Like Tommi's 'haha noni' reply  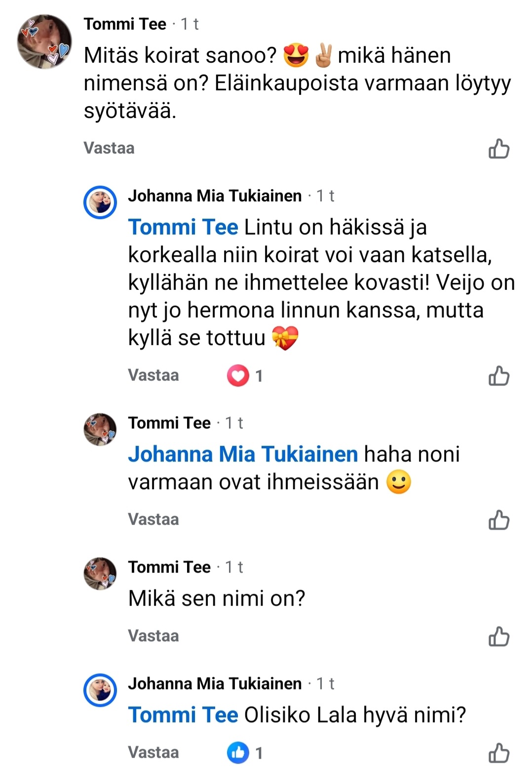[x=498, y=520]
